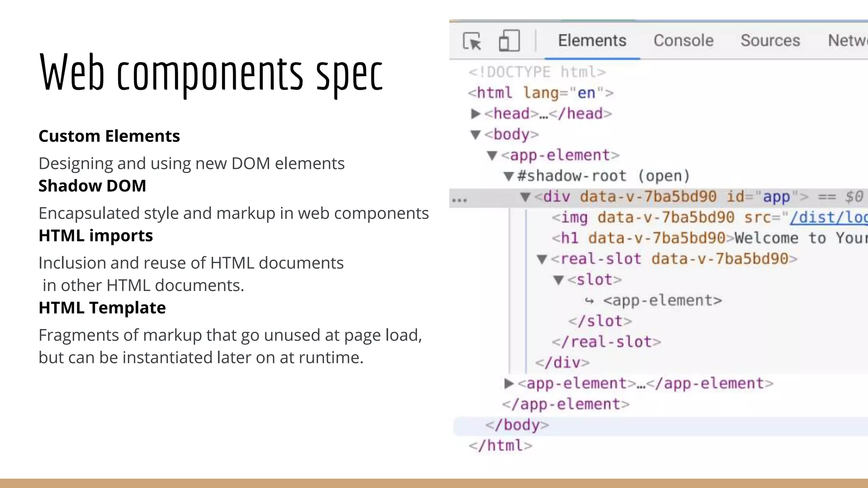Select the DOCTYPE html line
This screenshot has width=868, height=488.
click(x=537, y=72)
